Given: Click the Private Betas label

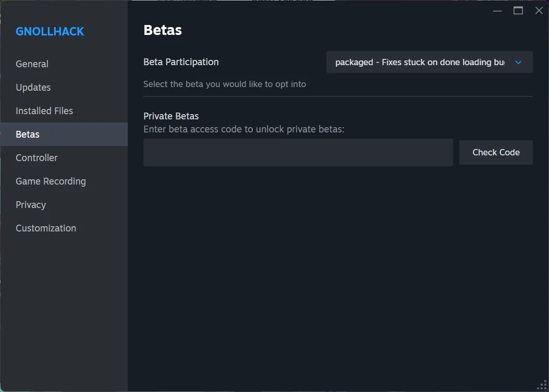Looking at the screenshot, I should click(x=171, y=116).
